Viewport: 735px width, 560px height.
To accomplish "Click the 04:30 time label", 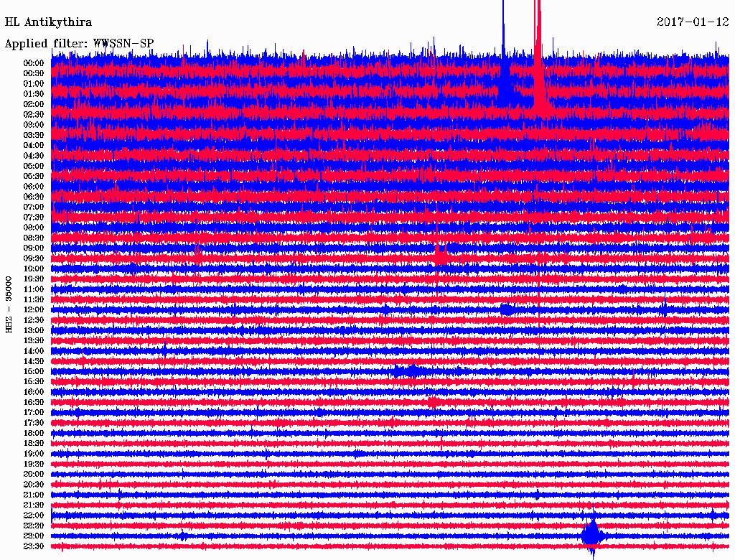I will pos(34,156).
